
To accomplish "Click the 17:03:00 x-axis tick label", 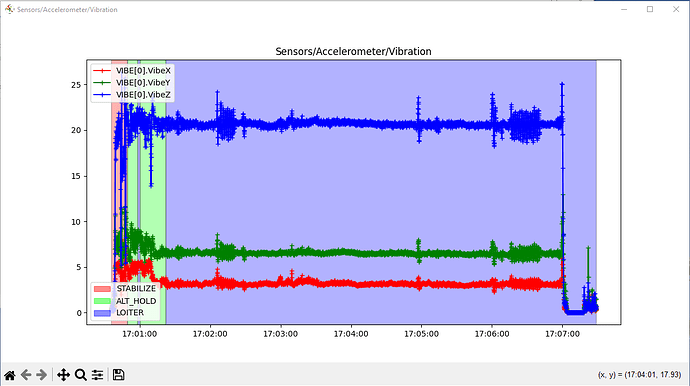I will click(280, 334).
